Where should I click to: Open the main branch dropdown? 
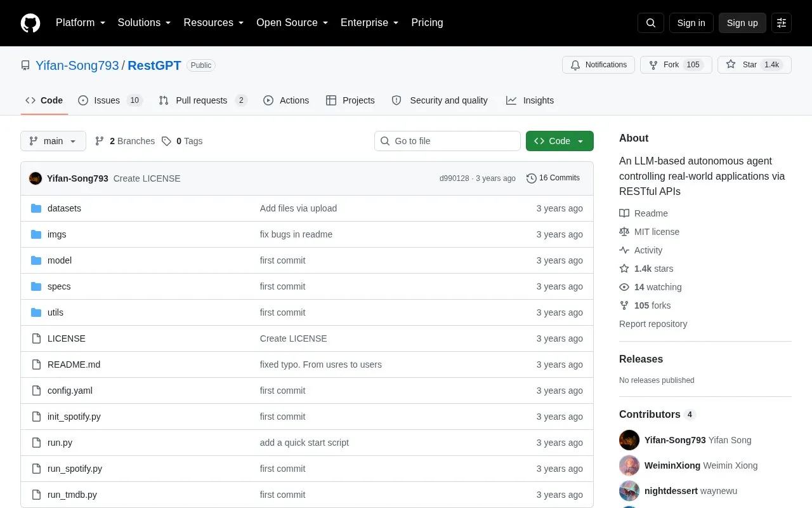point(53,141)
